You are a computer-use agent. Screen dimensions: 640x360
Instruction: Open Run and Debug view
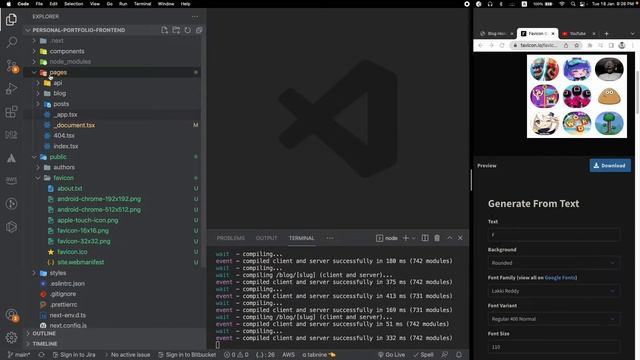[11, 89]
